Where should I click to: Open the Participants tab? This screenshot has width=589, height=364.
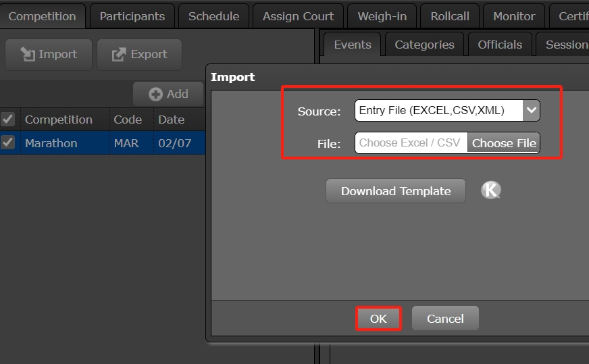tap(132, 16)
